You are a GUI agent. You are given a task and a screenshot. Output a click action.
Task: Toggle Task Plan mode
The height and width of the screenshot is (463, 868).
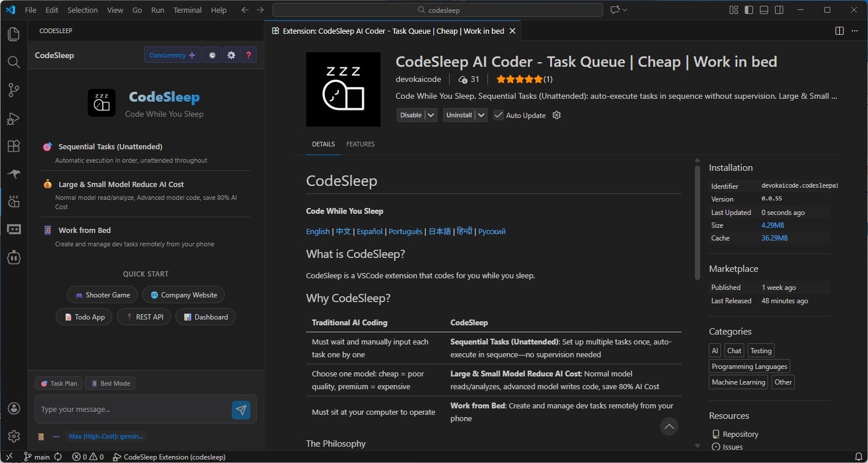(58, 383)
